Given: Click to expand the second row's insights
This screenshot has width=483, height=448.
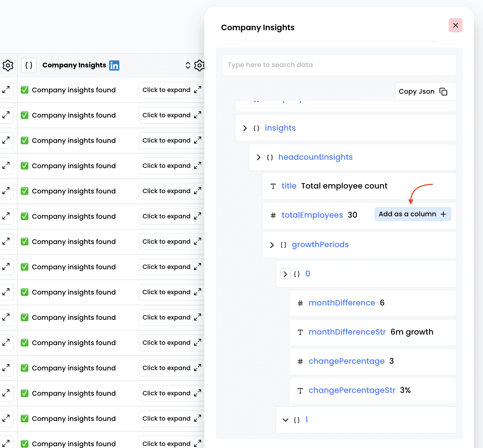Looking at the screenshot, I should click(172, 115).
